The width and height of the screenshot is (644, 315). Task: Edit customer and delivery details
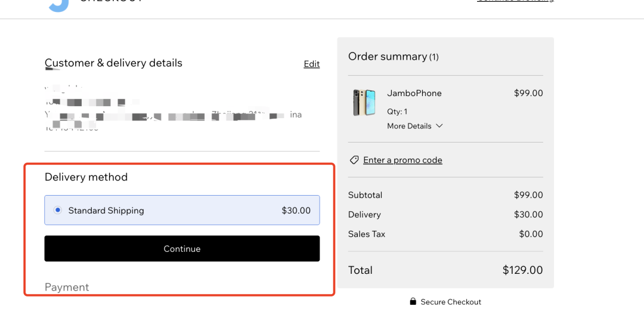click(x=311, y=64)
